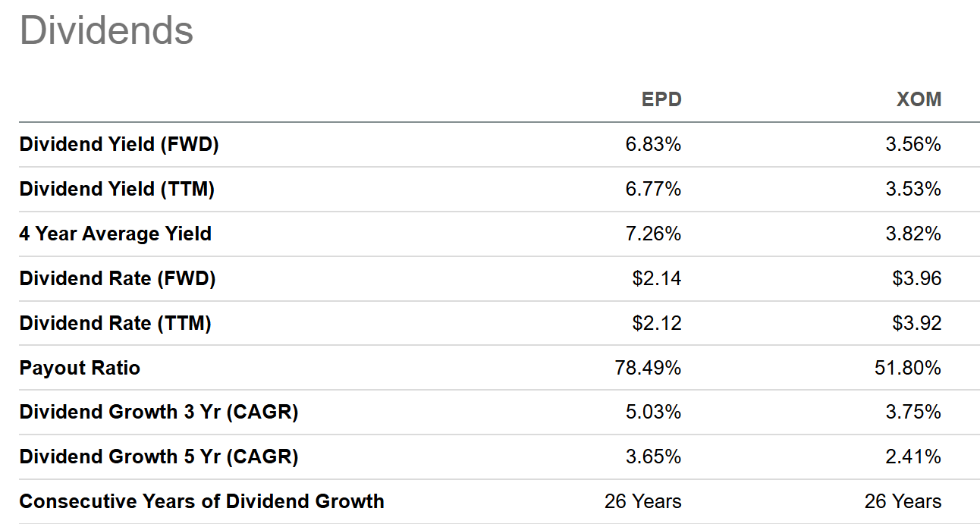980x524 pixels.
Task: Select XOM's $3.96 forward dividend rate
Action: (x=916, y=278)
